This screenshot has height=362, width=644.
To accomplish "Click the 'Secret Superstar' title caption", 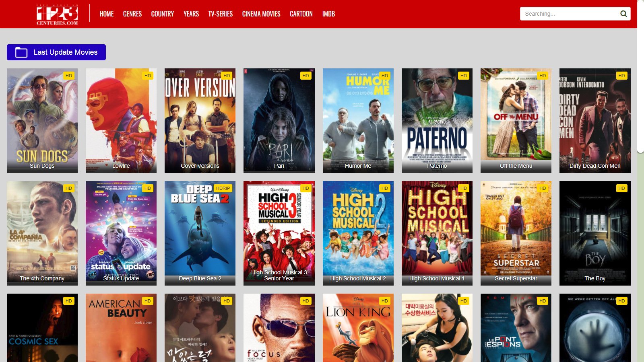I will tap(516, 278).
